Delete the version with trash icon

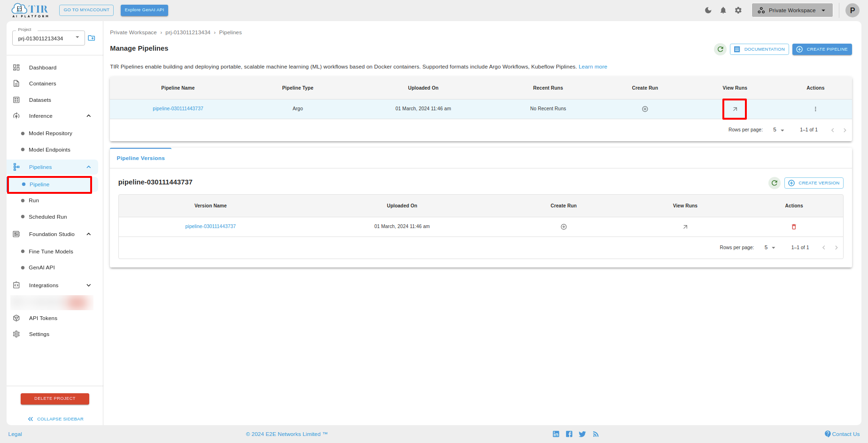[794, 227]
